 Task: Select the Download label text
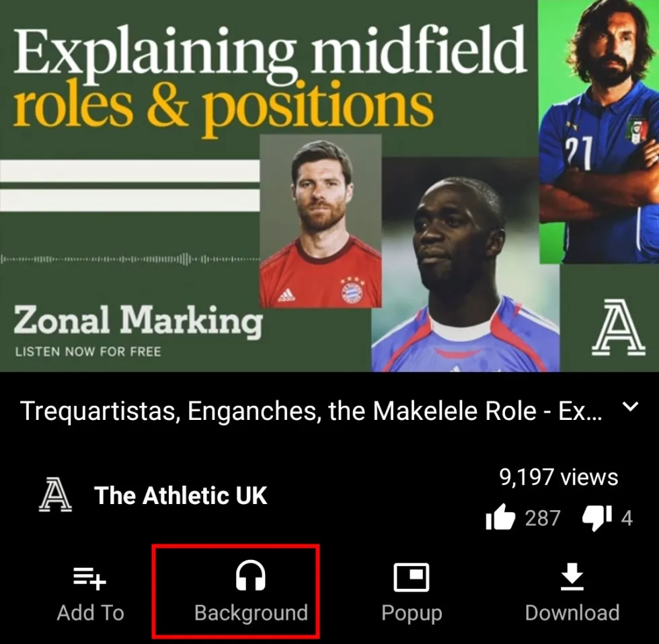[572, 613]
